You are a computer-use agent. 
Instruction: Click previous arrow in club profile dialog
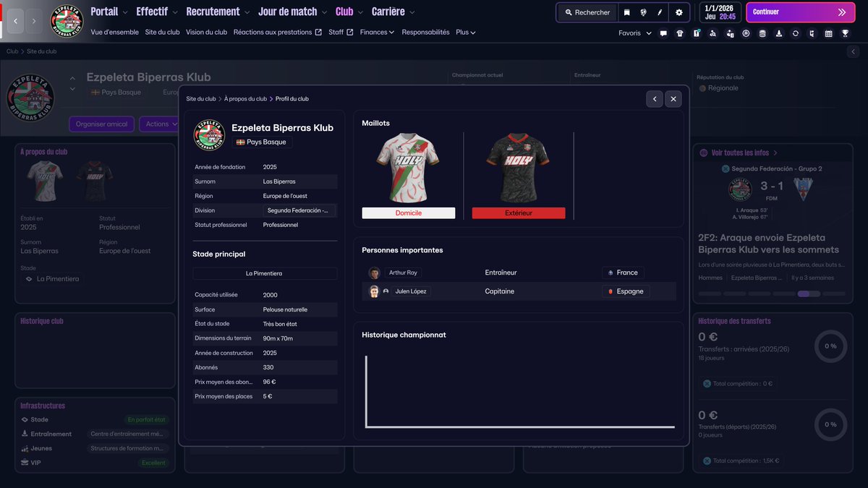point(654,99)
